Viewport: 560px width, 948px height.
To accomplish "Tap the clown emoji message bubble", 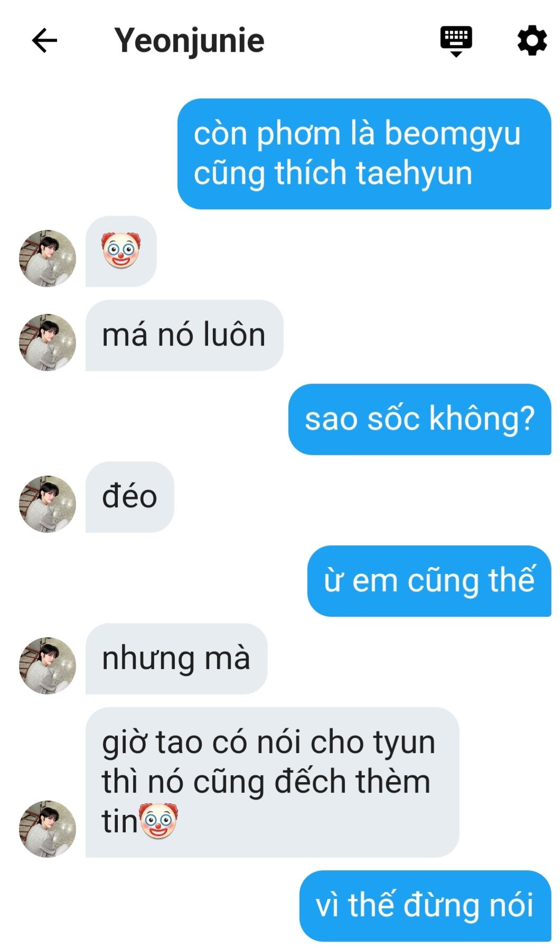I will (121, 251).
